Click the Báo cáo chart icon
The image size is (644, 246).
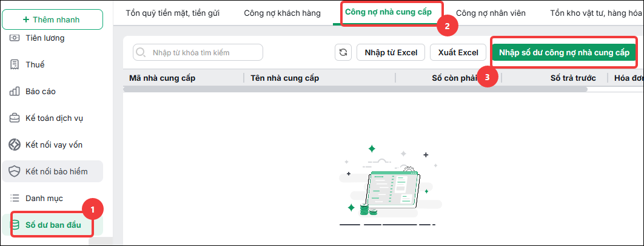click(x=15, y=91)
